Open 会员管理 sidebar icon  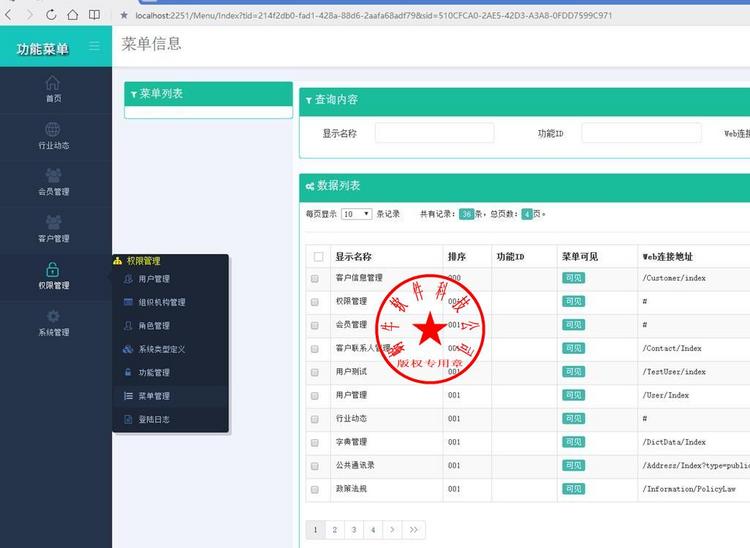pyautogui.click(x=53, y=175)
